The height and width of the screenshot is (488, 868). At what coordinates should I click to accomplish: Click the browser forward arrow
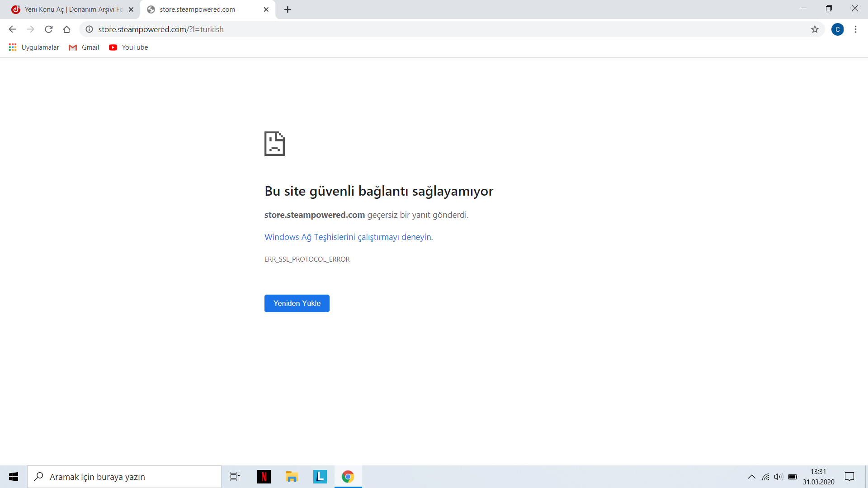pyautogui.click(x=30, y=29)
